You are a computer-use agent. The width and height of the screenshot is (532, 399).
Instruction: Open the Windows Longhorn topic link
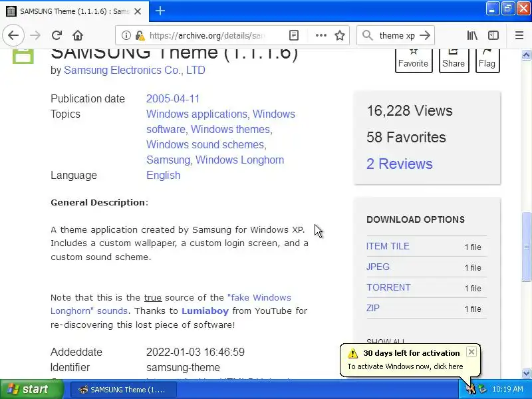239,160
